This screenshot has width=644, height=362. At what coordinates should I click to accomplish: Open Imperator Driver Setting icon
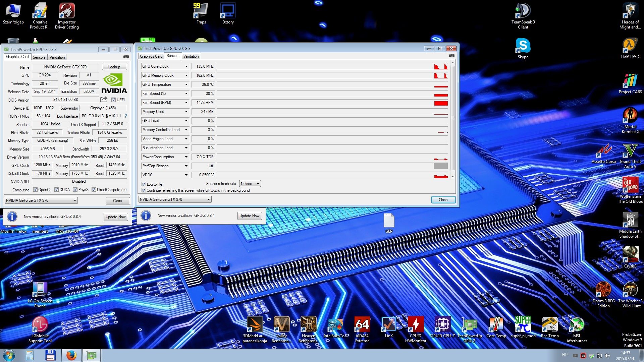(x=67, y=16)
